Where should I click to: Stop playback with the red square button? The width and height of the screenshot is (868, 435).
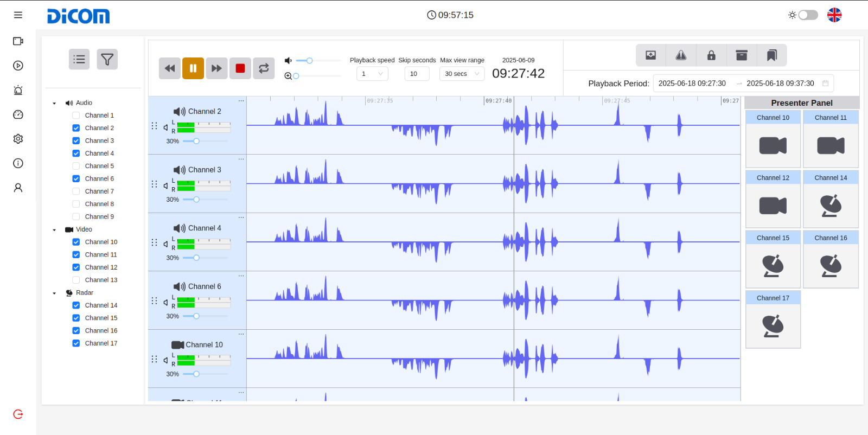click(x=240, y=68)
